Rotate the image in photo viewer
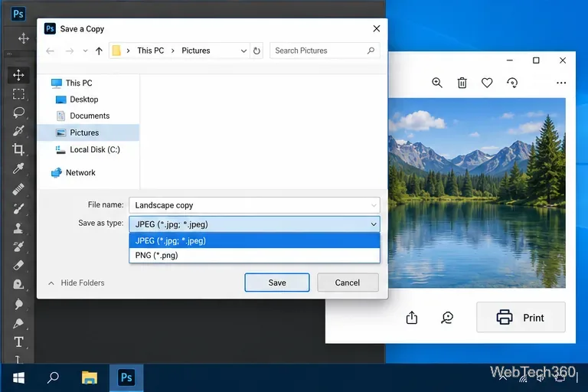Viewport: 588px width, 392px height. coord(512,83)
